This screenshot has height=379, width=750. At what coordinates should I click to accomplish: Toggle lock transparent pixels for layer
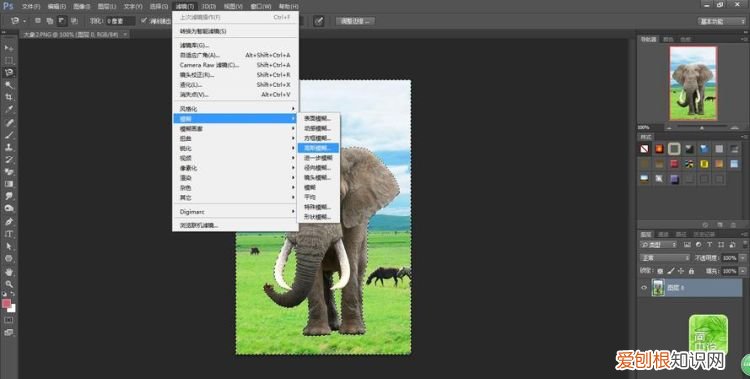pyautogui.click(x=660, y=271)
